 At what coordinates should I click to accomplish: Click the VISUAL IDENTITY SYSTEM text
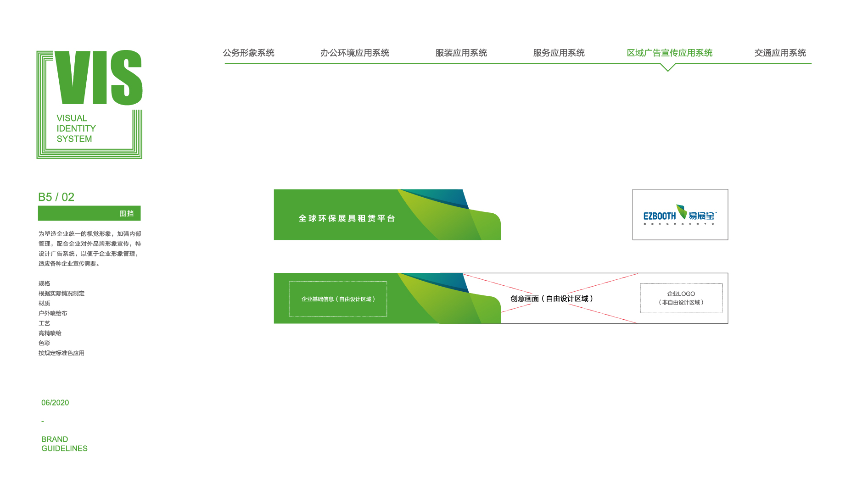[76, 128]
